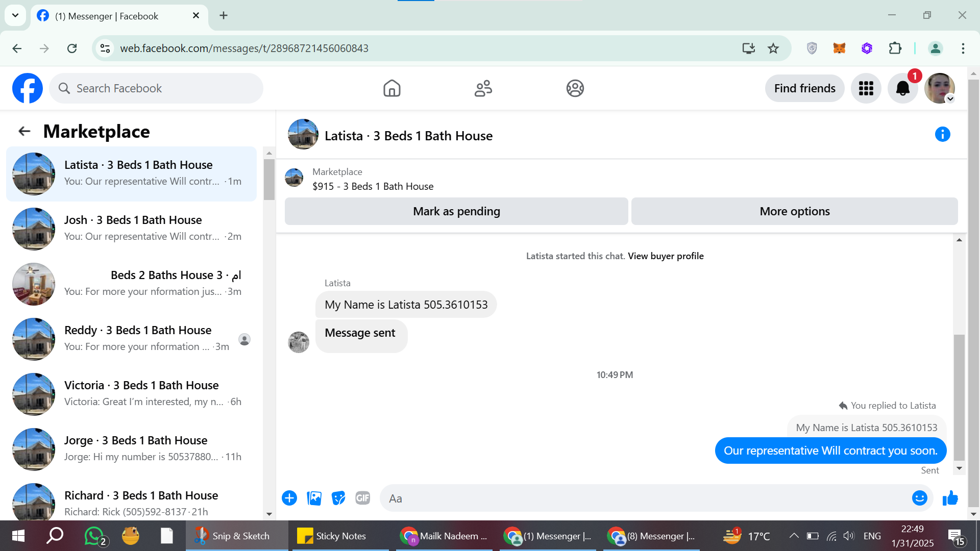Screen dimensions: 980x551
Task: Open the notifications bell
Action: (x=903, y=88)
